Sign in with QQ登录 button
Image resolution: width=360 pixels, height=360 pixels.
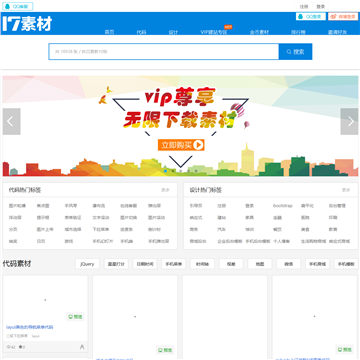[311, 16]
